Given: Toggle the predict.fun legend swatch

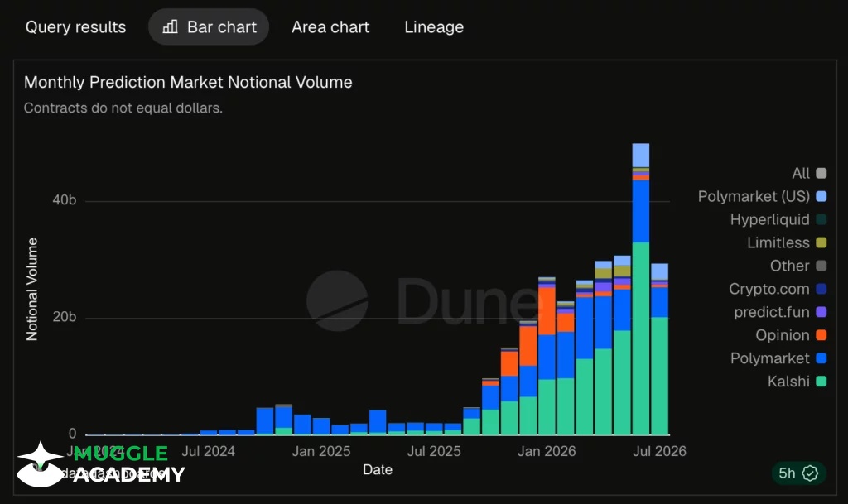Looking at the screenshot, I should tap(821, 312).
